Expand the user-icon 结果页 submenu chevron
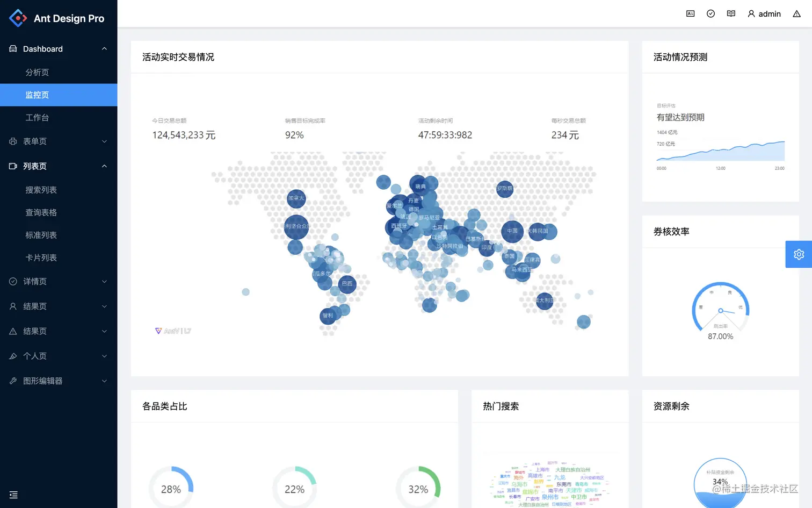Image resolution: width=812 pixels, height=508 pixels. point(104,306)
